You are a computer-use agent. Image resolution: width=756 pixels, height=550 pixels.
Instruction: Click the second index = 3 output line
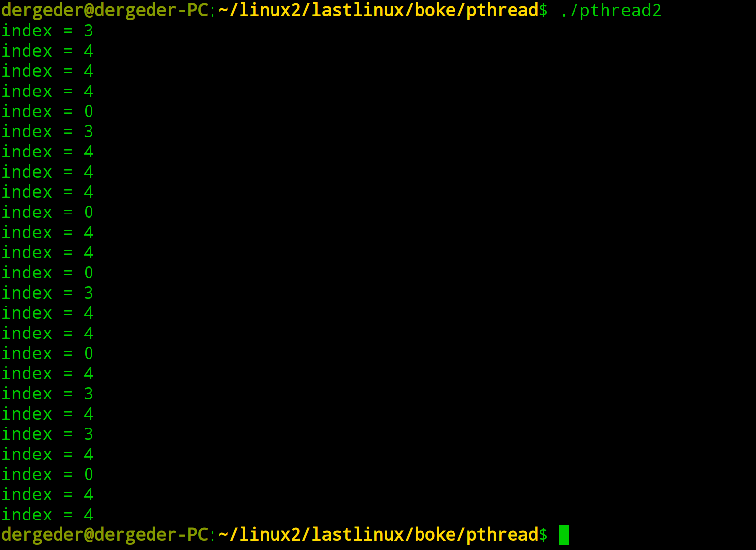click(47, 132)
